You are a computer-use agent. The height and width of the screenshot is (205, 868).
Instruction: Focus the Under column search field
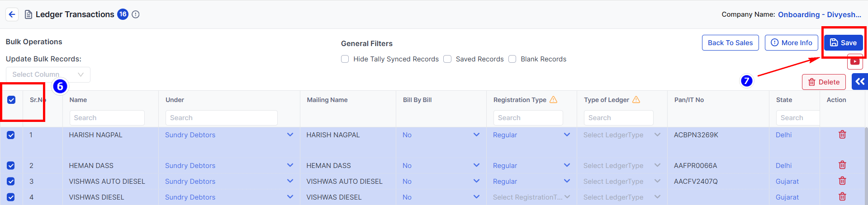(x=221, y=118)
